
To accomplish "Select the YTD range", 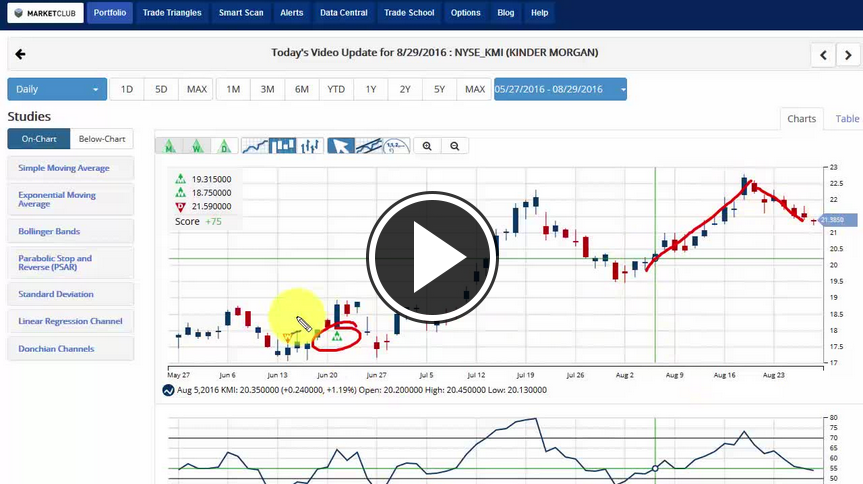I will point(336,89).
